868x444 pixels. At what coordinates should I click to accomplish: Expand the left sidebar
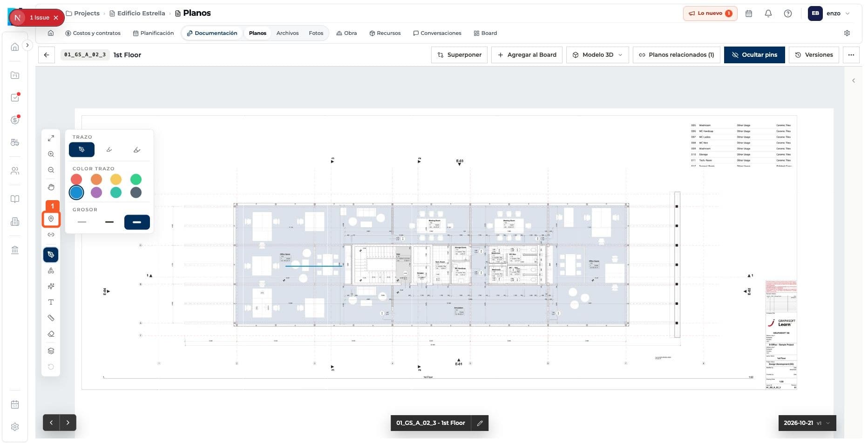(x=27, y=45)
